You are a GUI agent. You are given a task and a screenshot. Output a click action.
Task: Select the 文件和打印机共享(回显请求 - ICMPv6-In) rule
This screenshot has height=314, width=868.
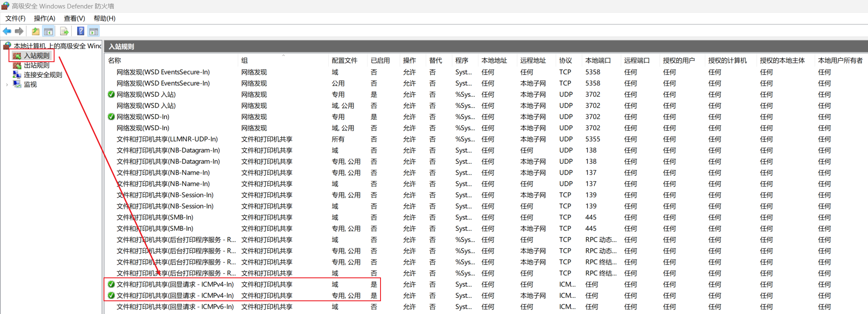coord(175,307)
